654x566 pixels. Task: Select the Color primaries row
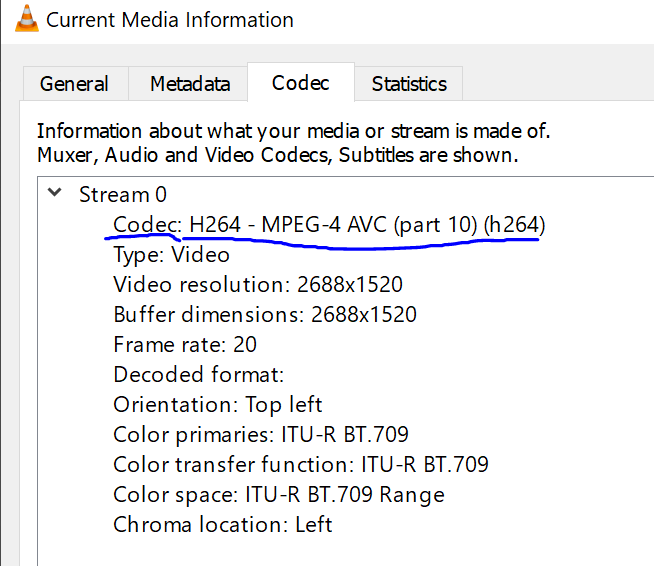(x=261, y=435)
